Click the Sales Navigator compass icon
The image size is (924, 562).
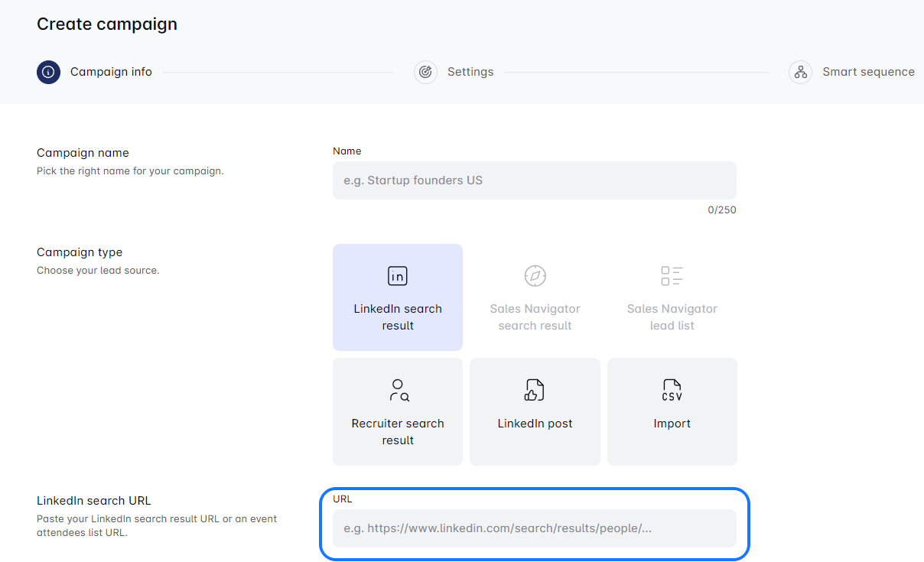click(x=535, y=276)
